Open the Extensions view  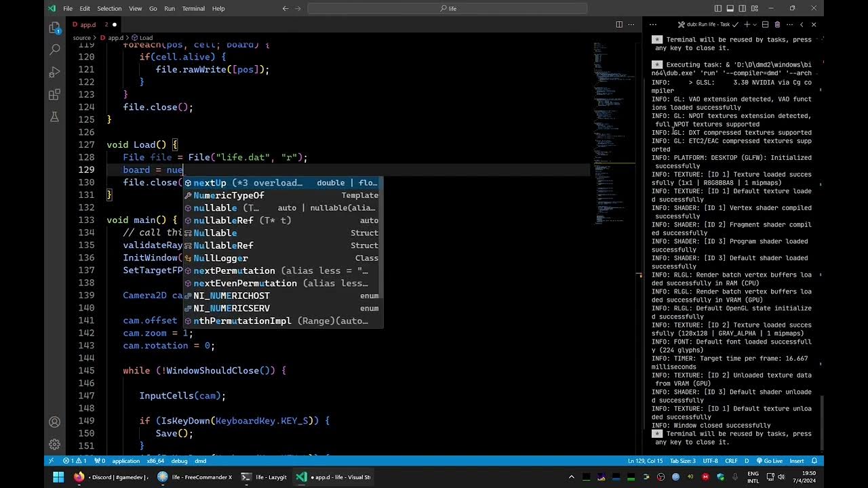54,95
